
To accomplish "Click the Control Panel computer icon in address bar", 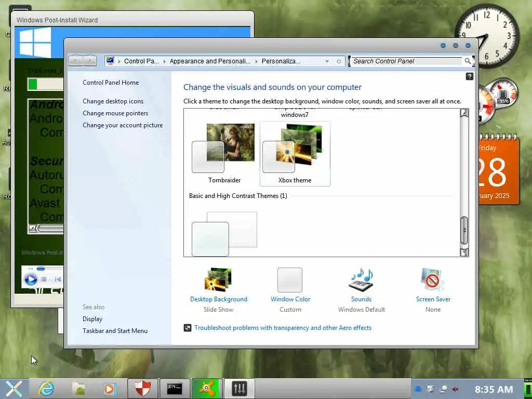I will click(110, 61).
